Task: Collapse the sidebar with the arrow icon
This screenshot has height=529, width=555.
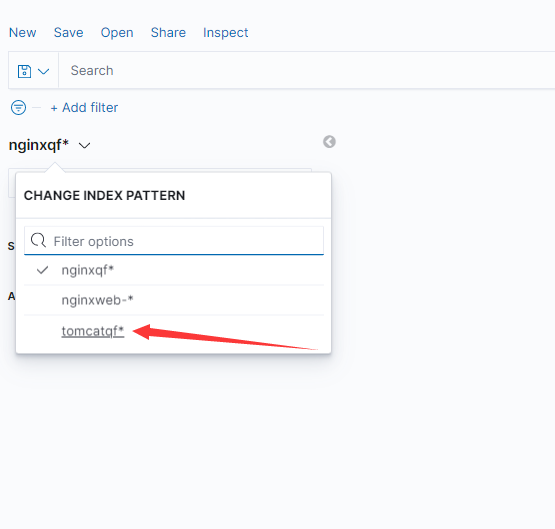Action: [329, 142]
